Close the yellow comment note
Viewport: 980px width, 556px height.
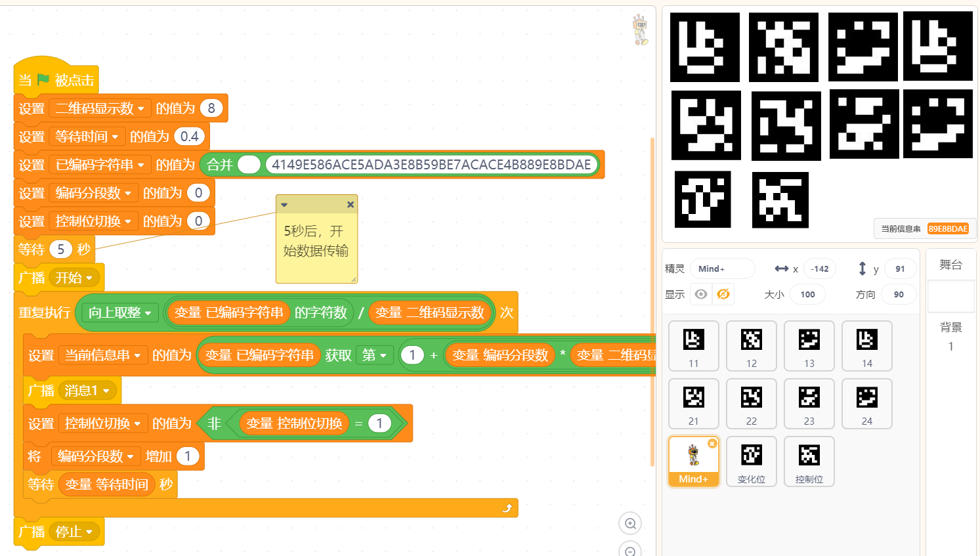point(351,205)
